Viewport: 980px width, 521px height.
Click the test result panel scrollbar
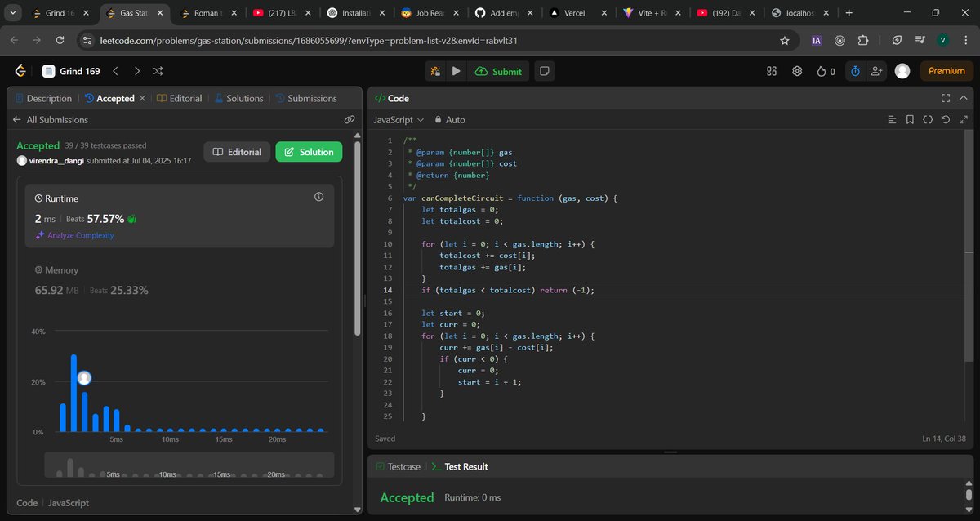[x=970, y=495]
